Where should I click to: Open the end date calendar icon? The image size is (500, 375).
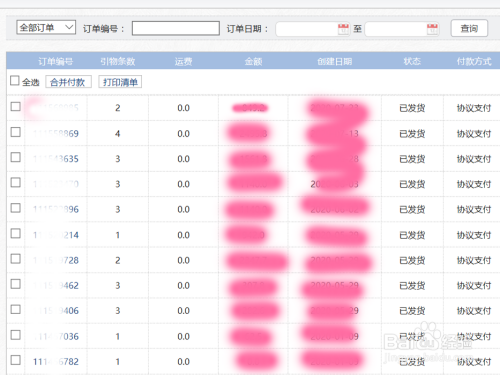coord(432,29)
